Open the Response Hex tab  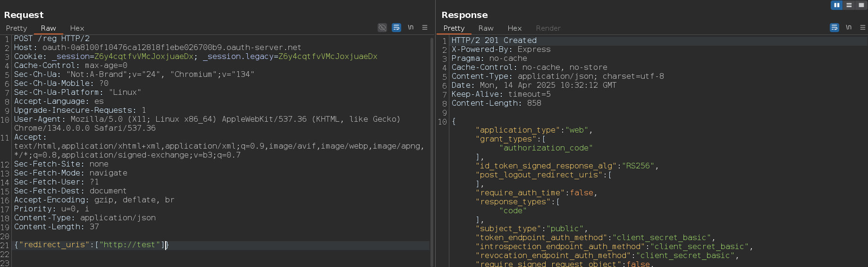click(514, 28)
